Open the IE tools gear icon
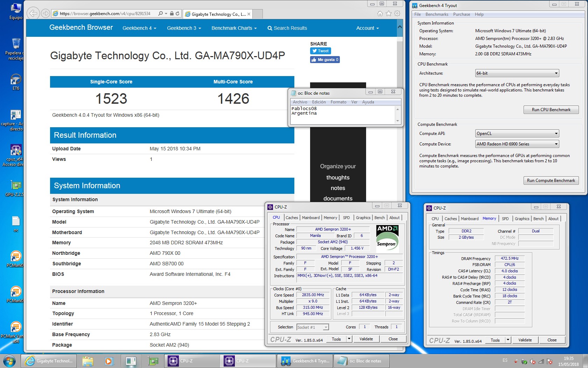This screenshot has height=368, width=588. pos(397,13)
